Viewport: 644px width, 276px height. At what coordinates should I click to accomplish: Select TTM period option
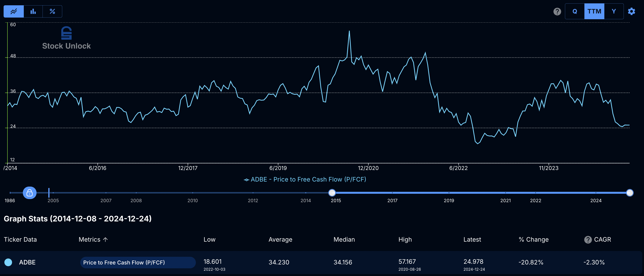pos(594,11)
